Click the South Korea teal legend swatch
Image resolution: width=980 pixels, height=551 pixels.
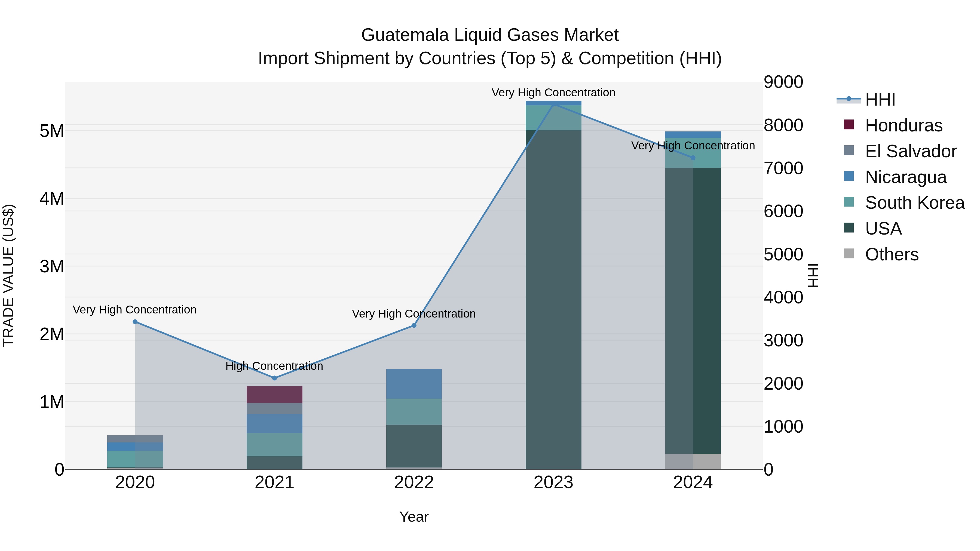coord(849,202)
